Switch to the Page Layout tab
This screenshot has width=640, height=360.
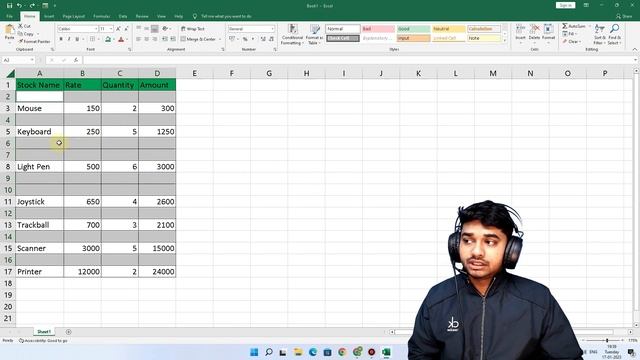tap(73, 16)
